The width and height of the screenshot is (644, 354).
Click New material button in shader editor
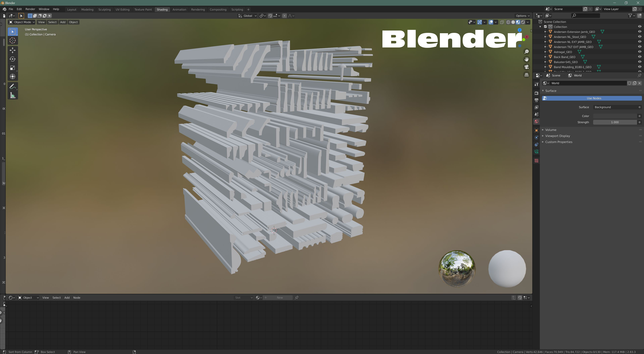point(277,297)
